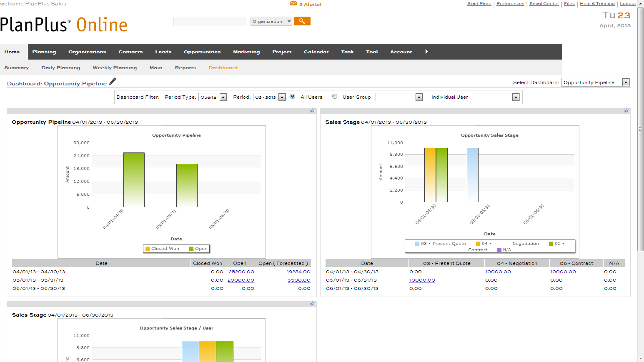The image size is (644, 362).
Task: Open the Period Q2-2013 dropdown
Action: (269, 97)
